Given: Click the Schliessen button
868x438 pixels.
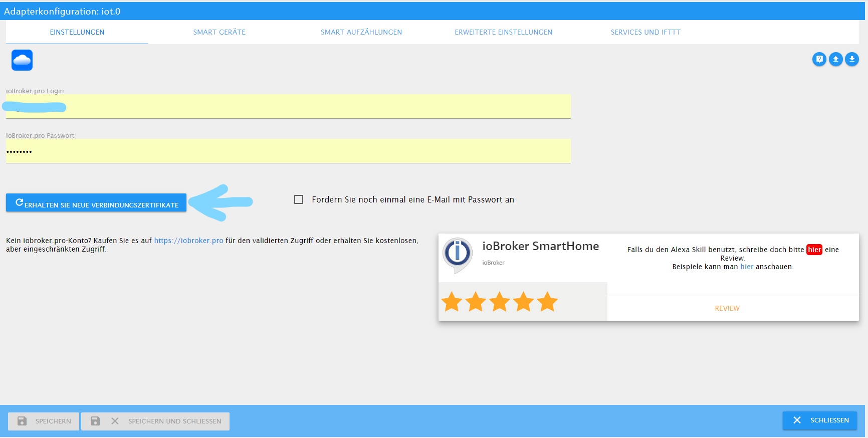Looking at the screenshot, I should click(820, 420).
